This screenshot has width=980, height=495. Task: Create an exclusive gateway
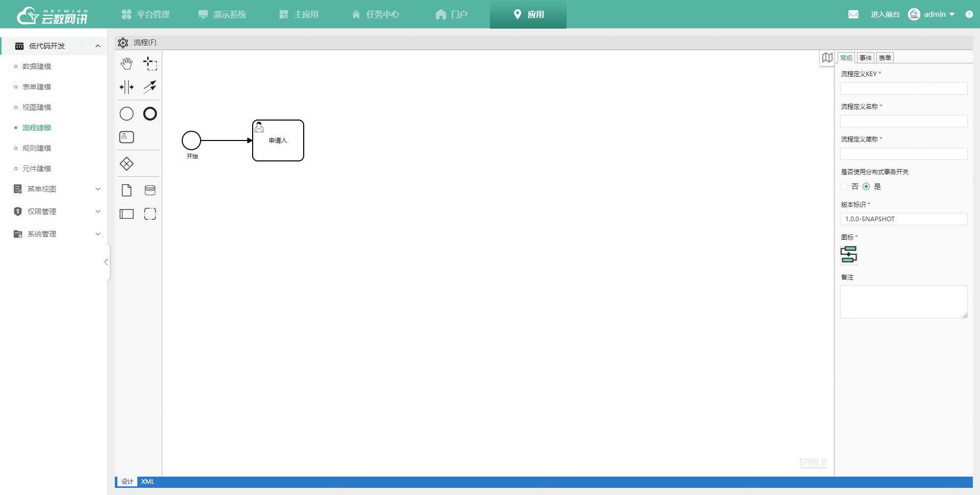[127, 163]
